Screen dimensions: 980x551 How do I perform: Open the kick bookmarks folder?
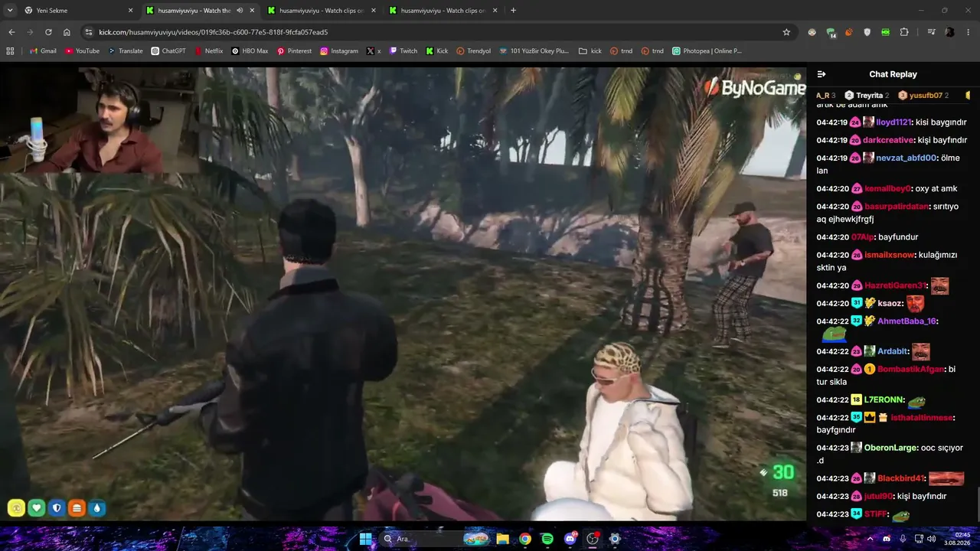click(590, 51)
